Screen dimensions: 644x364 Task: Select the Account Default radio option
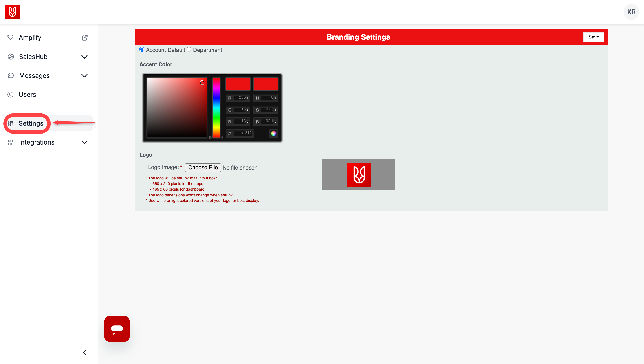[142, 49]
